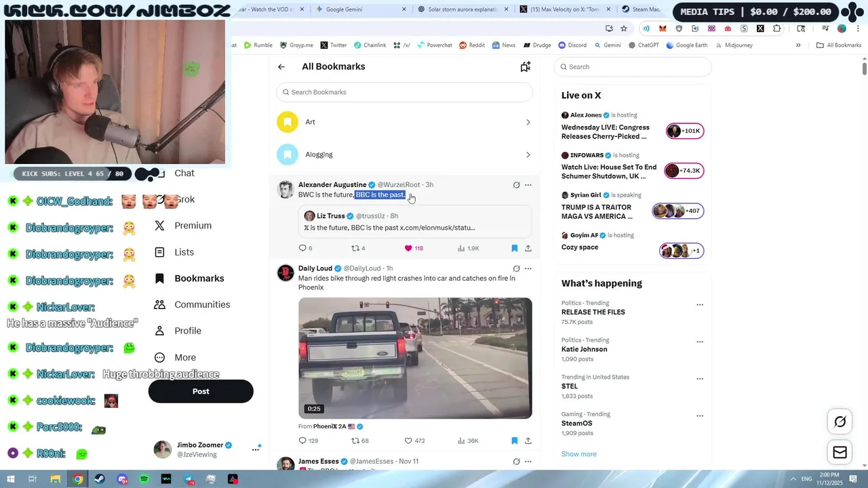Select Bookmarks in the X sidebar
This screenshot has width=868, height=488.
point(189,279)
